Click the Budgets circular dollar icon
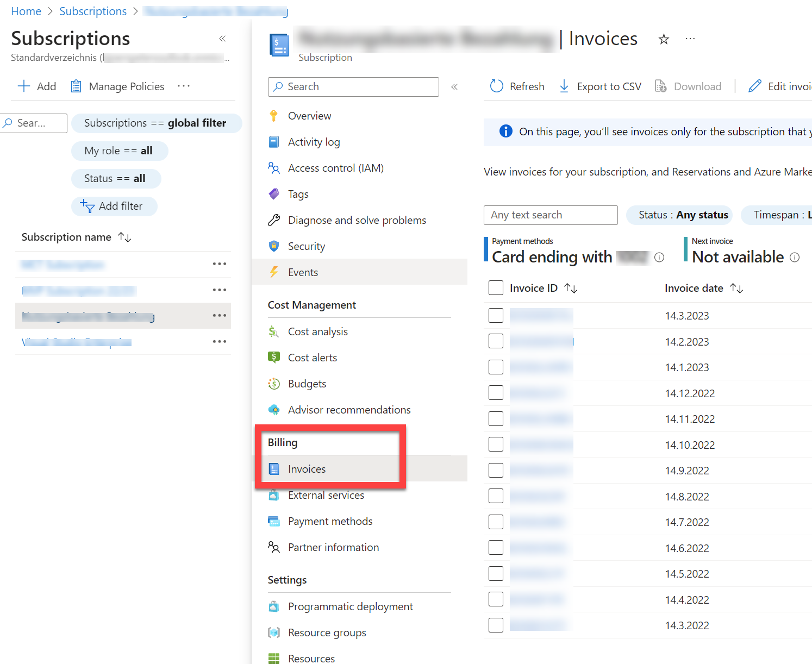 pyautogui.click(x=274, y=384)
